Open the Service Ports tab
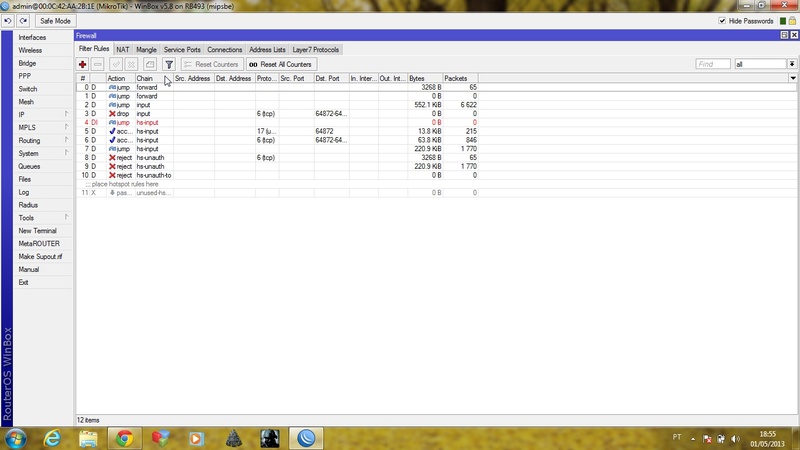The image size is (800, 450). point(182,49)
